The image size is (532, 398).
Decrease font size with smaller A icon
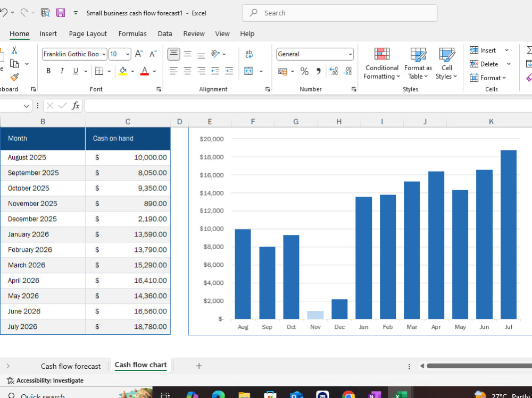click(153, 54)
